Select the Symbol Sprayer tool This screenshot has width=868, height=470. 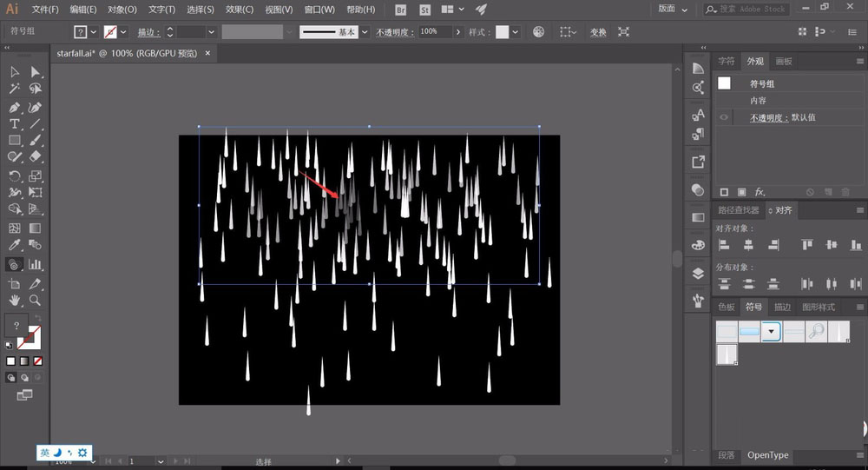point(15,265)
